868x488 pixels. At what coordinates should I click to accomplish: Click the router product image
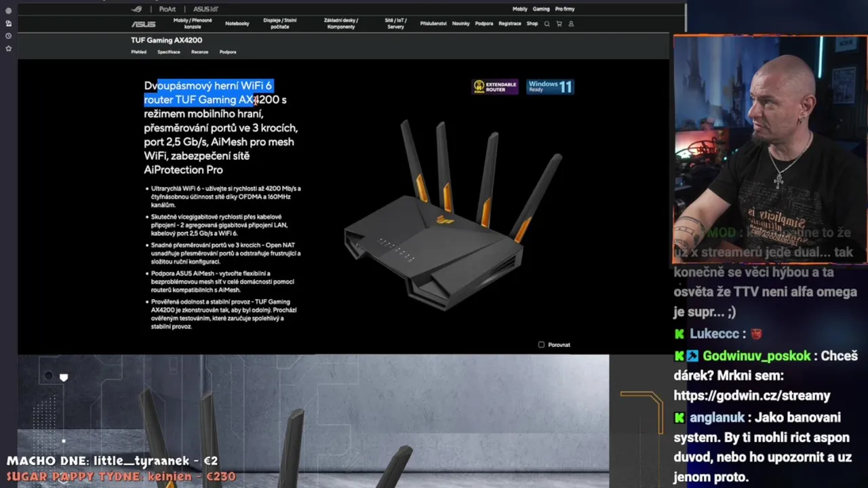[x=453, y=216]
